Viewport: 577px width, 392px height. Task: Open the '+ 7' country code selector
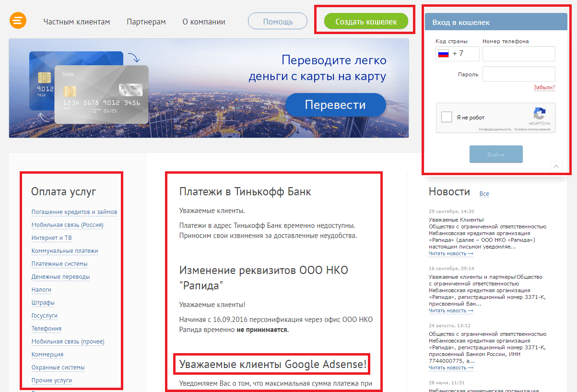458,54
